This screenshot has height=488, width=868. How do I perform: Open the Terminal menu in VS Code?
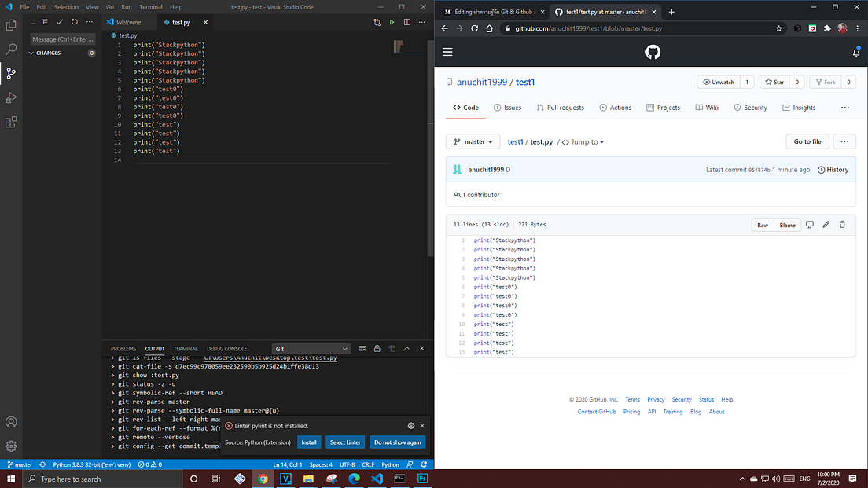150,6
